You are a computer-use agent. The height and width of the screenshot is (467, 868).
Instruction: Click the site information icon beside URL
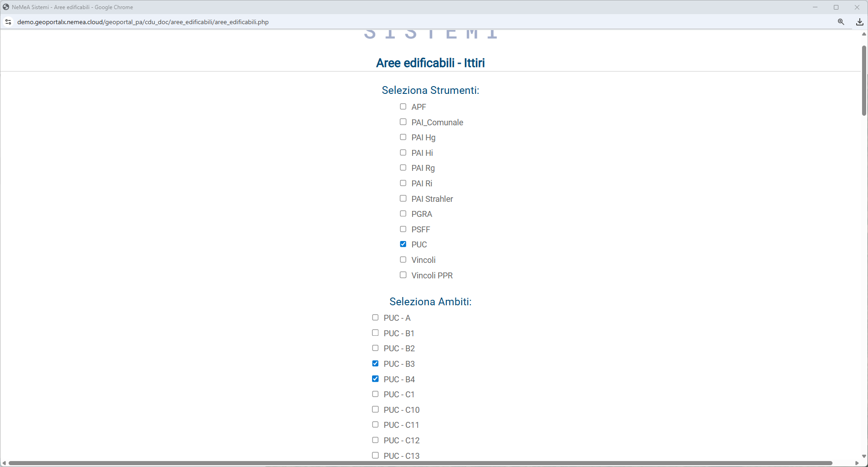(8, 22)
